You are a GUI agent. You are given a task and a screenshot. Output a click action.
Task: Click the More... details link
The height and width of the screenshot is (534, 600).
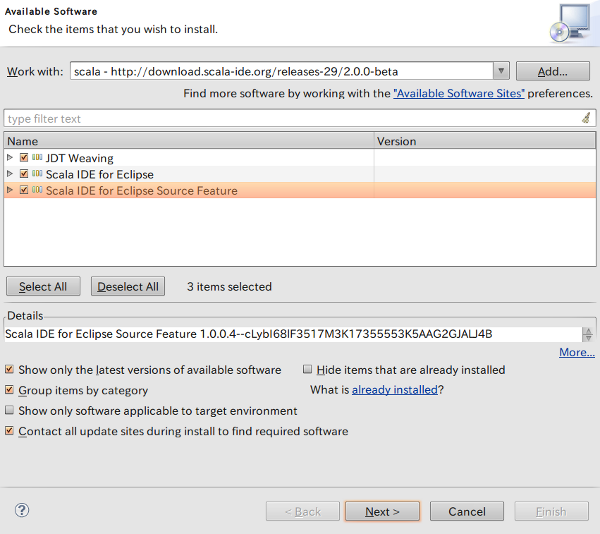click(x=577, y=352)
